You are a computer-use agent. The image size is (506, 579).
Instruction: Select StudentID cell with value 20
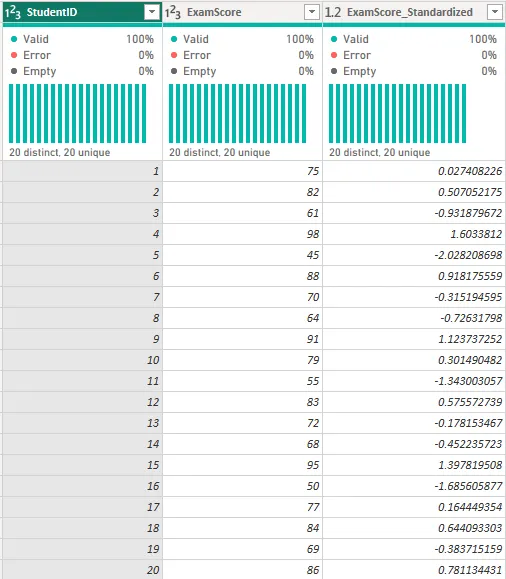pos(82,570)
